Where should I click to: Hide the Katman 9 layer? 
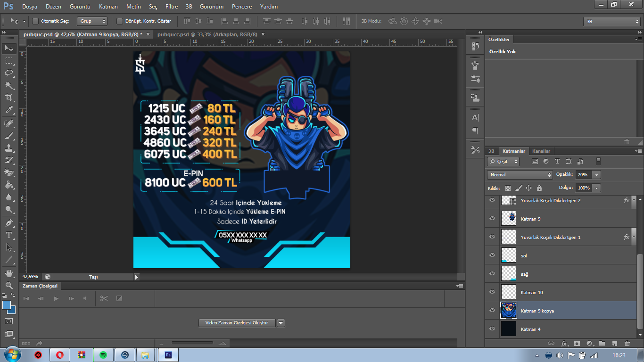coord(492,219)
